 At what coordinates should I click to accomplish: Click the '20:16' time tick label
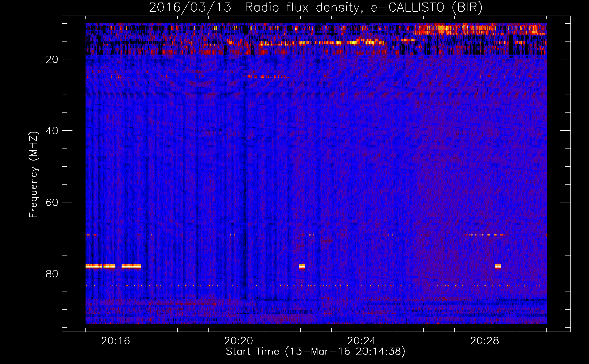(x=115, y=341)
